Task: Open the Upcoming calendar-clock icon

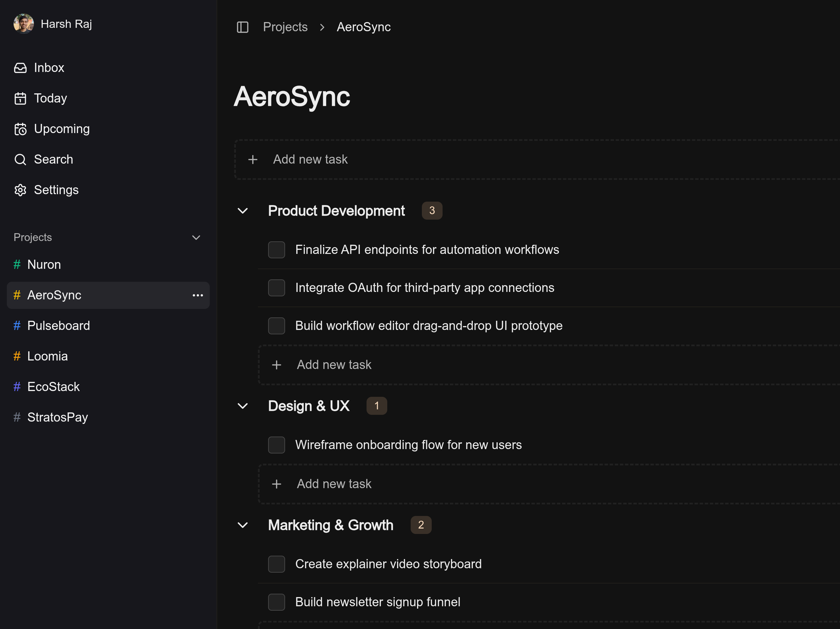Action: pyautogui.click(x=20, y=129)
